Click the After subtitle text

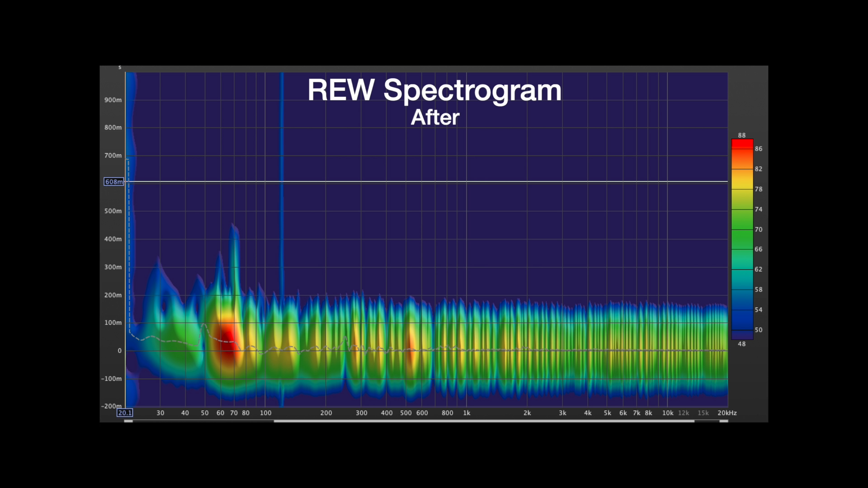(x=435, y=117)
